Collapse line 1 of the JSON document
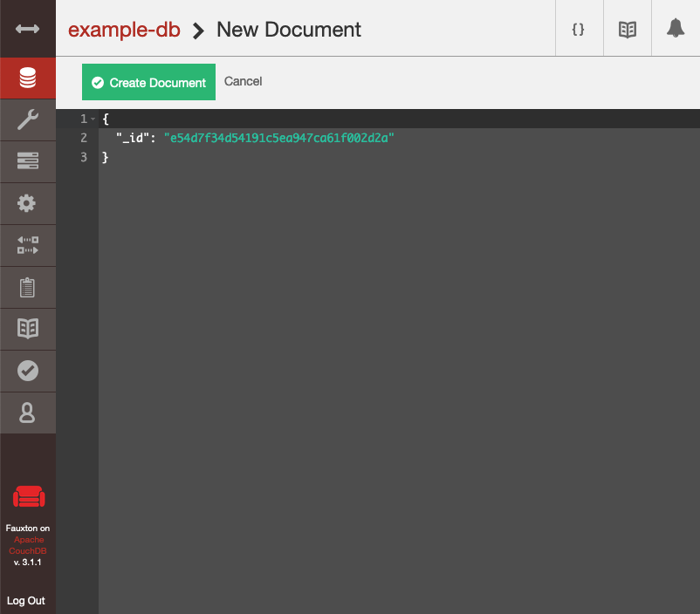 [x=93, y=119]
